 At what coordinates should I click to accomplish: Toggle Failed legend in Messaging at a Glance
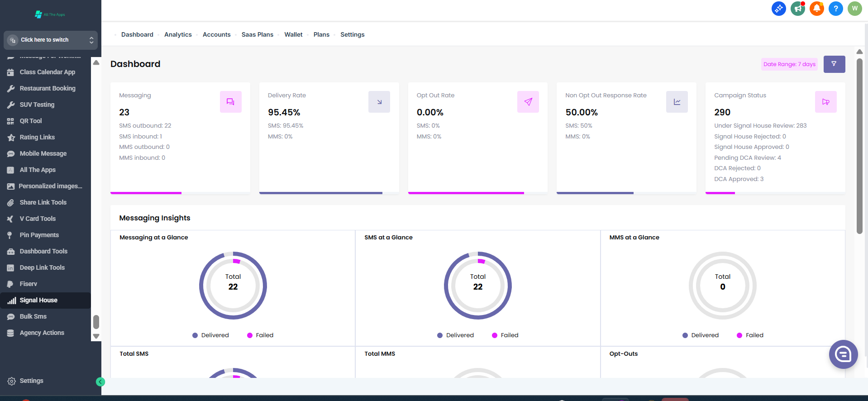tap(260, 335)
